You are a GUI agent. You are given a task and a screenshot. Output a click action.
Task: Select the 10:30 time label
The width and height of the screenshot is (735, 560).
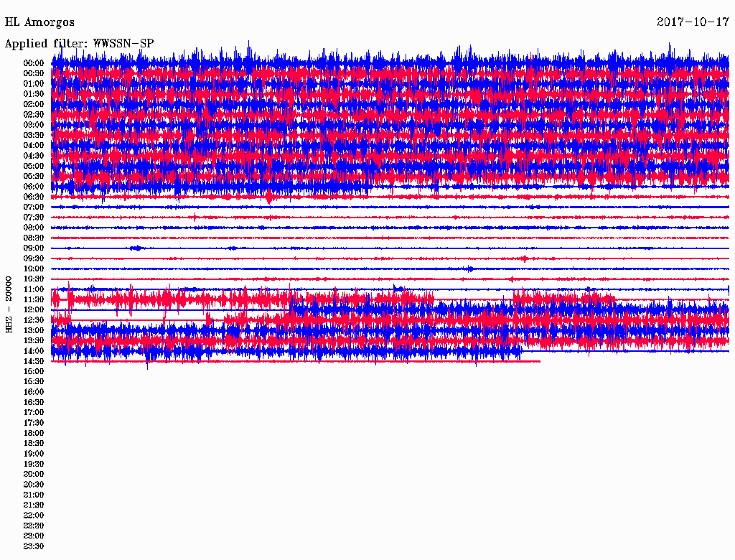click(34, 279)
